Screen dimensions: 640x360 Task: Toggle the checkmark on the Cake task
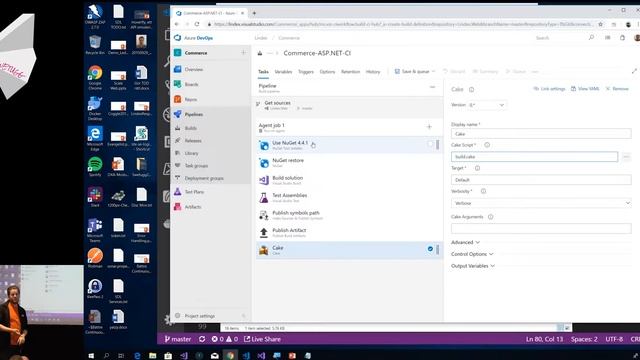430,249
